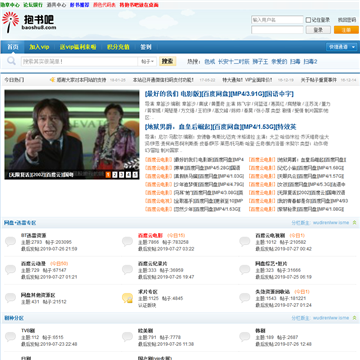Click the bubble icon next to 韩剧
The height and width of the screenshot is (360, 360).
(245, 337)
